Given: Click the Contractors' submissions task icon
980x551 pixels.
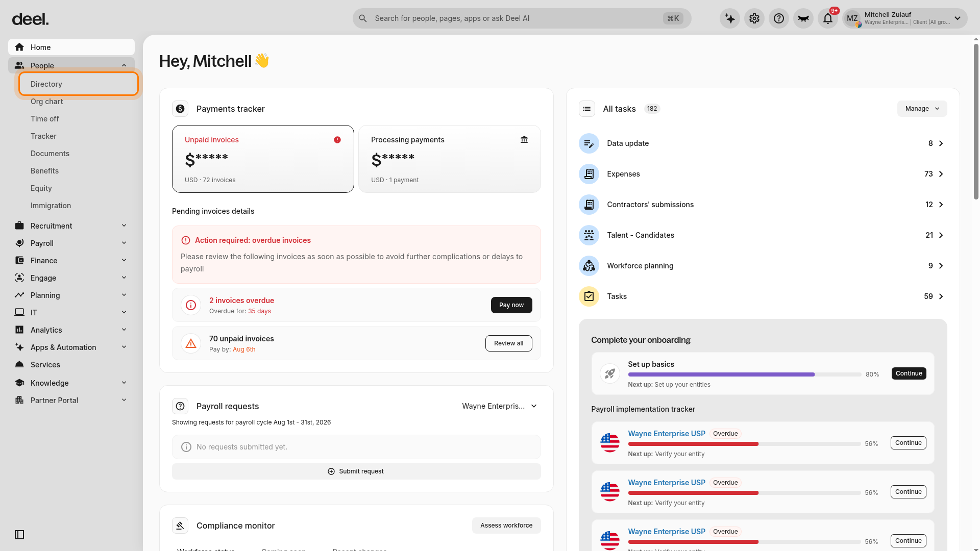Looking at the screenshot, I should click(589, 205).
